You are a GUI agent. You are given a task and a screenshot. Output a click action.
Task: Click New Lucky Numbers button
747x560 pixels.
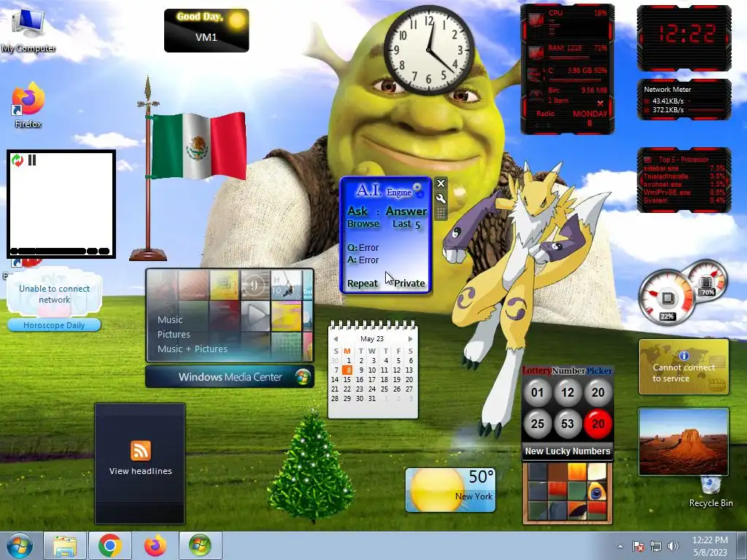click(x=568, y=451)
